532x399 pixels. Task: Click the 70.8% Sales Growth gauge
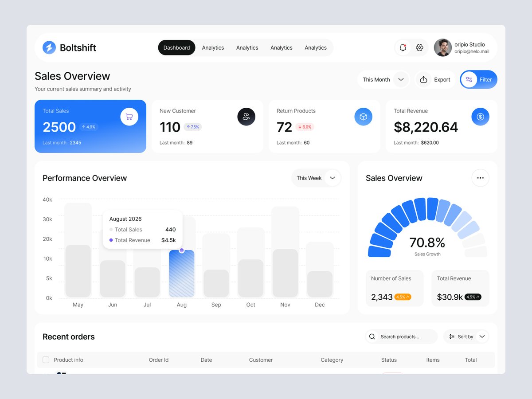coord(427,227)
